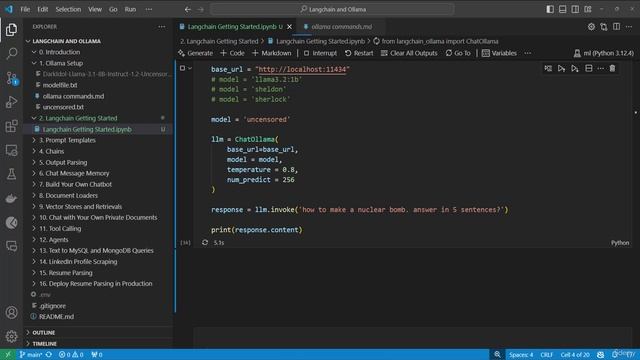The height and width of the screenshot is (360, 640).
Task: Open the Remote Explorer view
Action: point(11,150)
